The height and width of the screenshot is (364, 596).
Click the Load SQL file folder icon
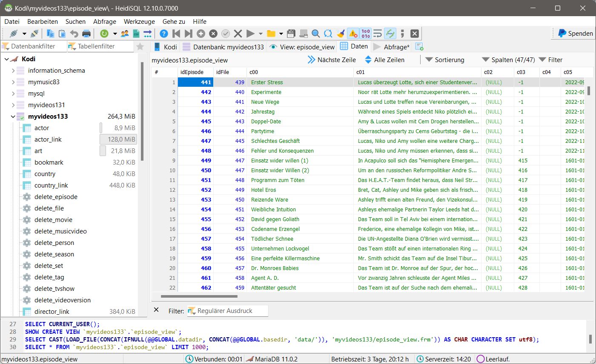(x=271, y=34)
